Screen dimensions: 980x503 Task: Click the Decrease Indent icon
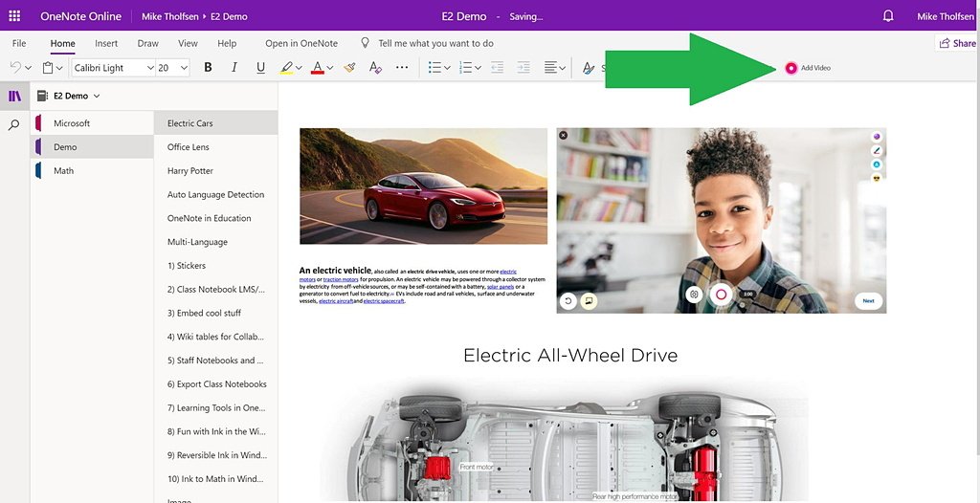pyautogui.click(x=498, y=68)
